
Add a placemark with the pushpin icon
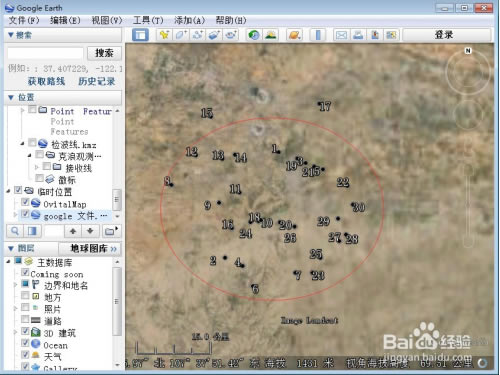(x=164, y=35)
